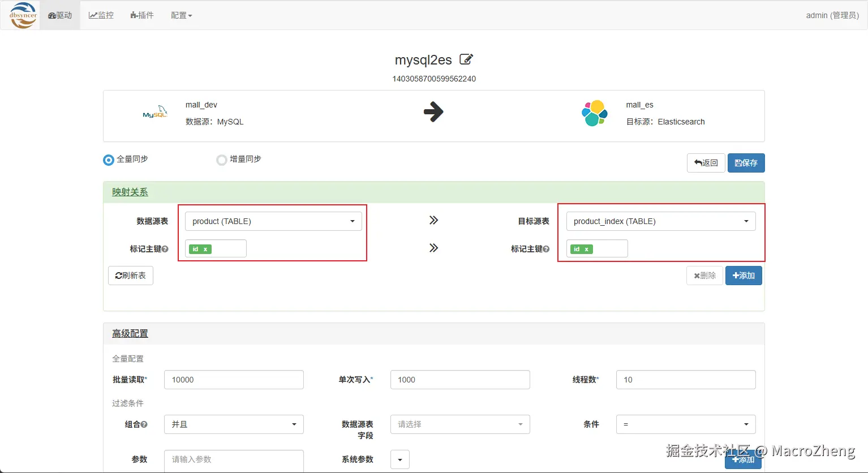Click the Elasticsearch target logo
The image size is (868, 473).
click(594, 113)
